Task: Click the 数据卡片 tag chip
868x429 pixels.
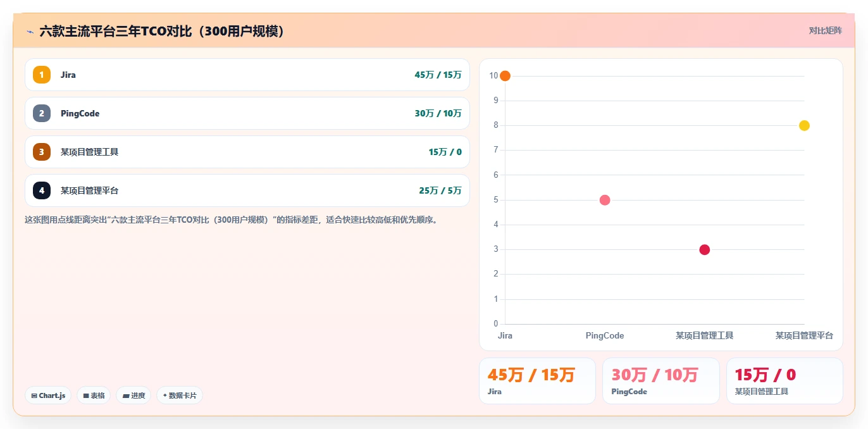Action: (180, 395)
